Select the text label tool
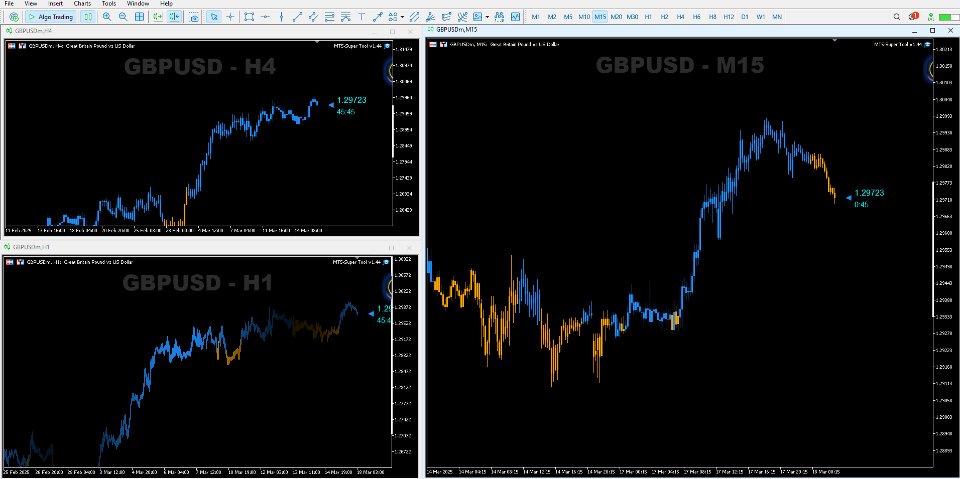960x479 pixels. coord(361,17)
